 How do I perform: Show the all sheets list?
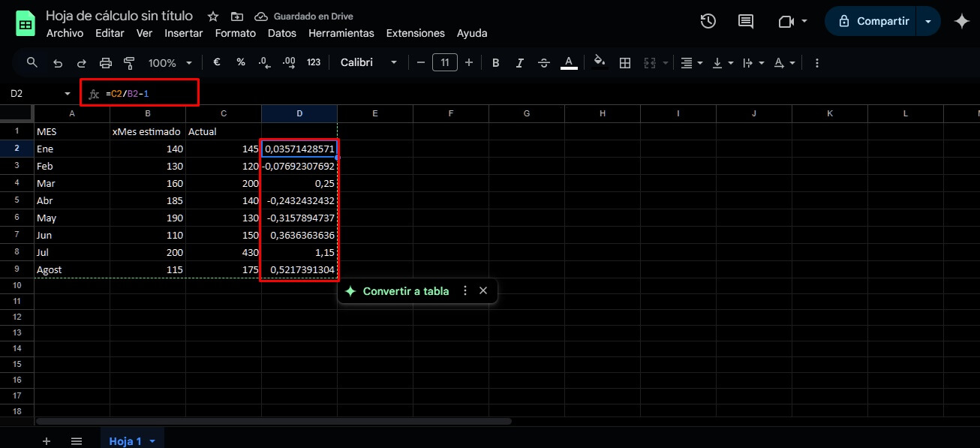[77, 441]
